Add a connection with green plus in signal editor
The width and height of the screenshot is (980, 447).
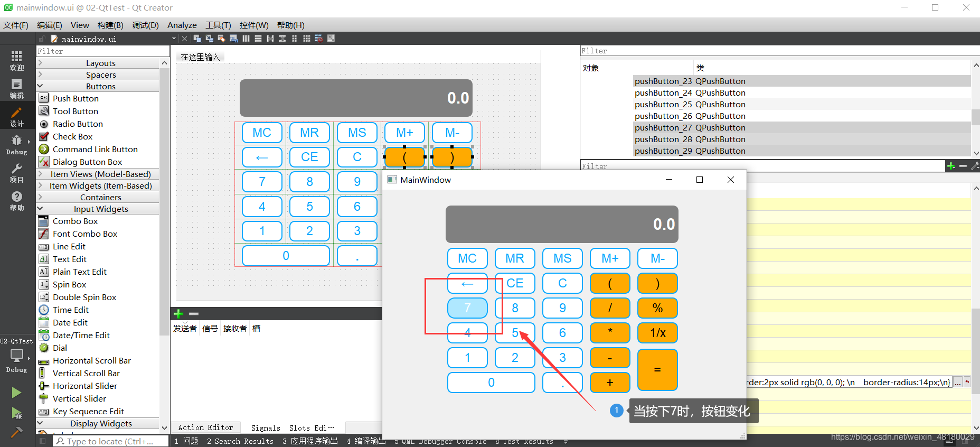tap(178, 314)
